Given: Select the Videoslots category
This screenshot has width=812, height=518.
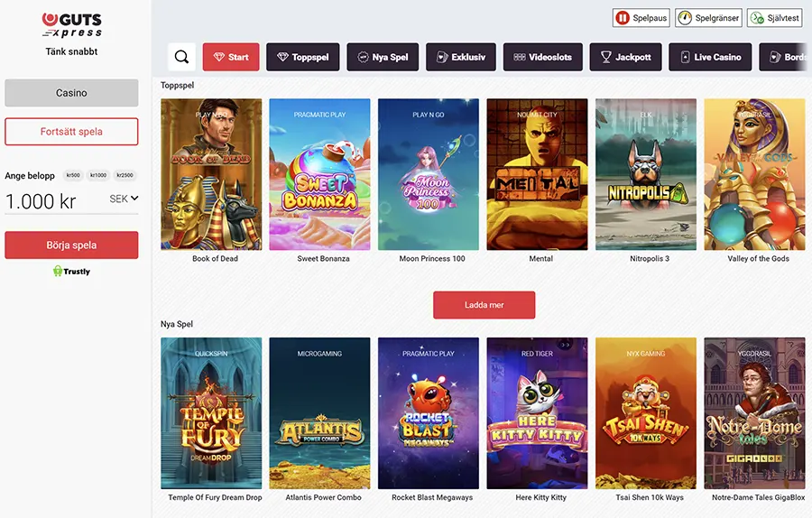Looking at the screenshot, I should click(x=543, y=57).
